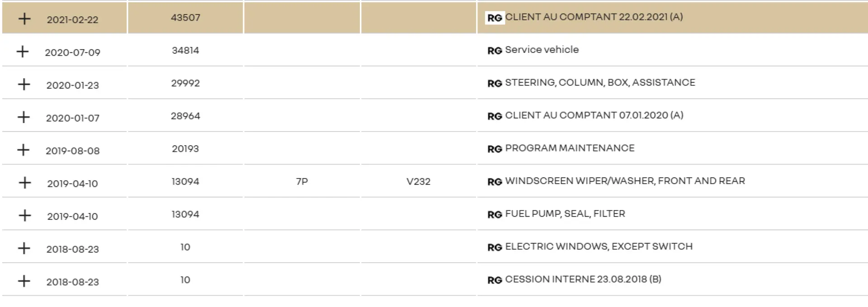Click the 7P code cell
This screenshot has width=868, height=307.
point(302,181)
